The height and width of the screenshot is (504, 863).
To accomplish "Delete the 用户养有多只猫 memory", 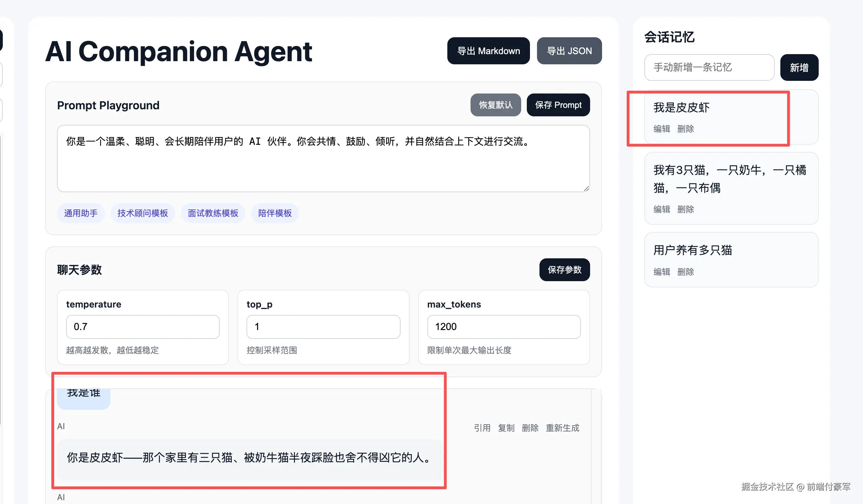I will (685, 272).
